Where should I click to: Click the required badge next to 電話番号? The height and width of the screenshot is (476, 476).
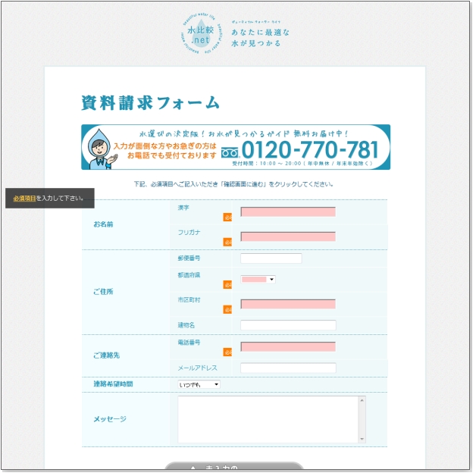point(229,354)
